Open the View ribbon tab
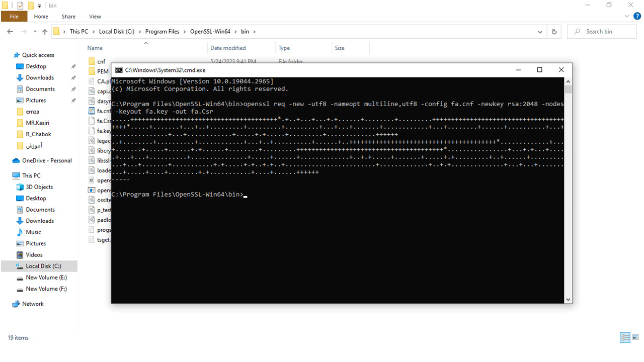 click(95, 17)
